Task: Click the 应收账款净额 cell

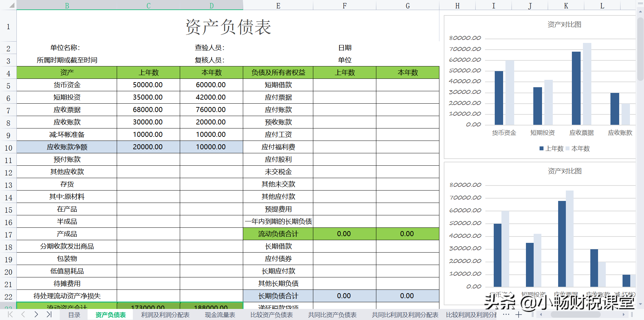Action: coord(67,147)
